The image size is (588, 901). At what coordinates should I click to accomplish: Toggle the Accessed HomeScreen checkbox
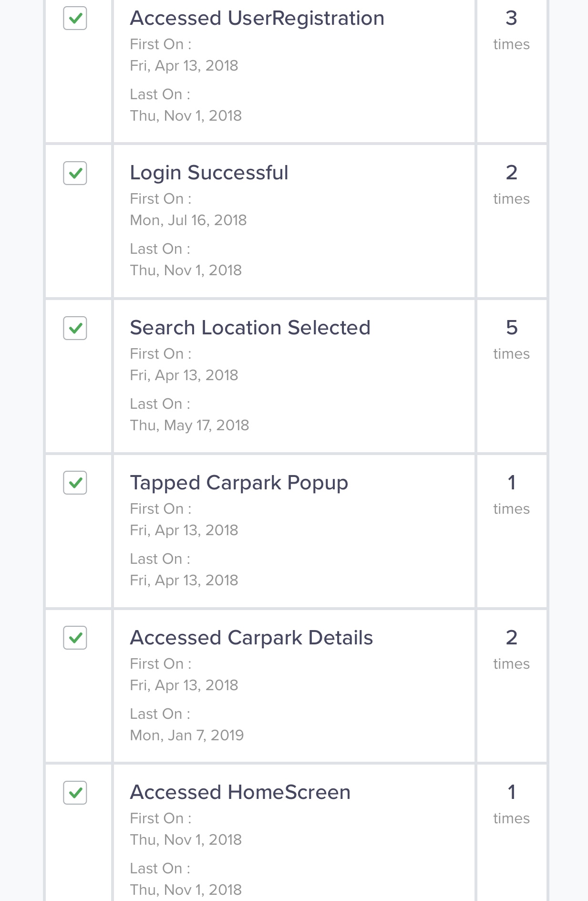[x=75, y=793]
